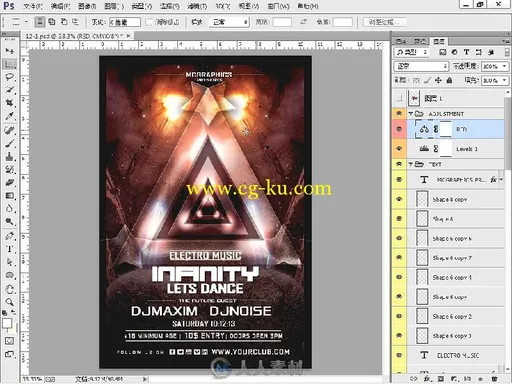Switch to the active Layers tab
Image resolution: width=512 pixels, height=384 pixels.
(x=439, y=41)
